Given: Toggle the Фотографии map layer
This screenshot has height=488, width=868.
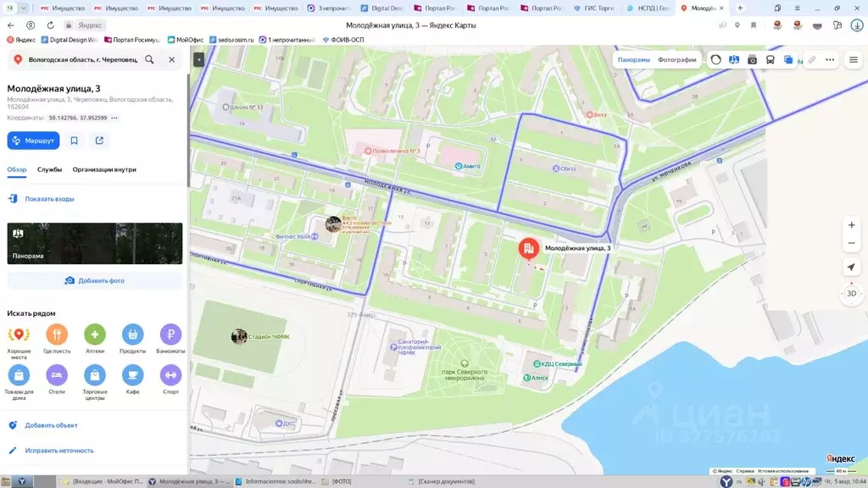Looking at the screenshot, I should (x=676, y=60).
